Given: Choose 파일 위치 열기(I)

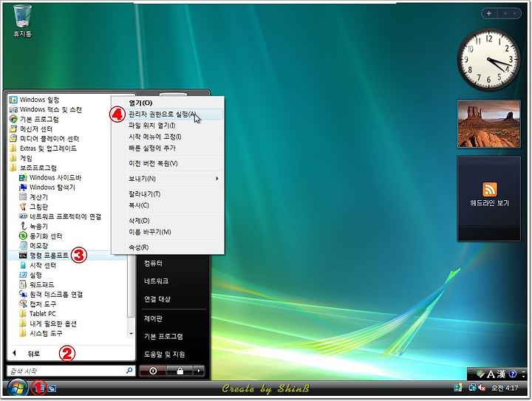Looking at the screenshot, I should tap(168, 126).
